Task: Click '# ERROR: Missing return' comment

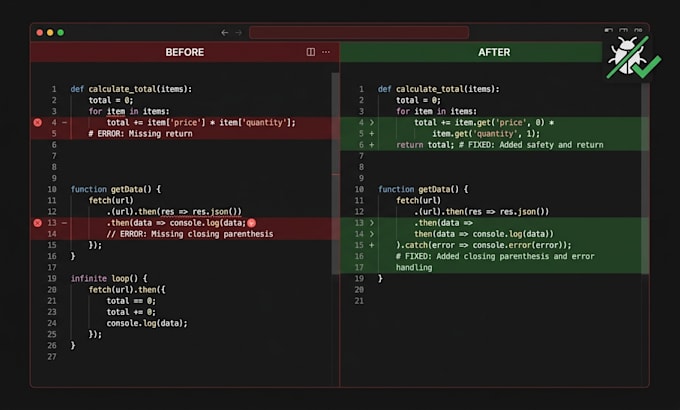Action: [x=141, y=134]
